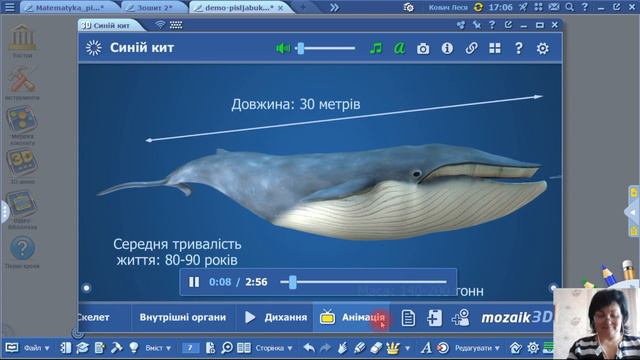Click the hammer tools icon

tap(116, 348)
